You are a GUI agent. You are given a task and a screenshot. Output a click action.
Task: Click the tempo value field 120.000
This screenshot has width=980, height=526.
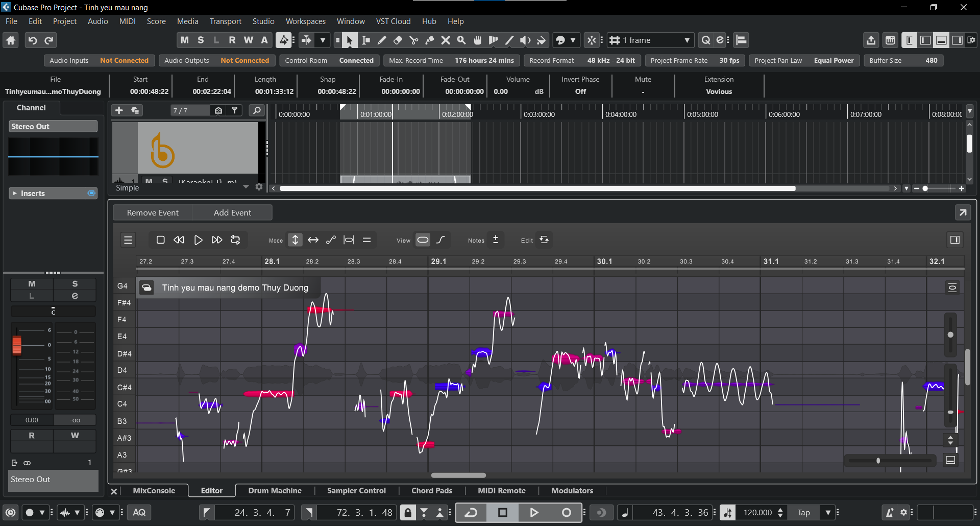pyautogui.click(x=757, y=513)
